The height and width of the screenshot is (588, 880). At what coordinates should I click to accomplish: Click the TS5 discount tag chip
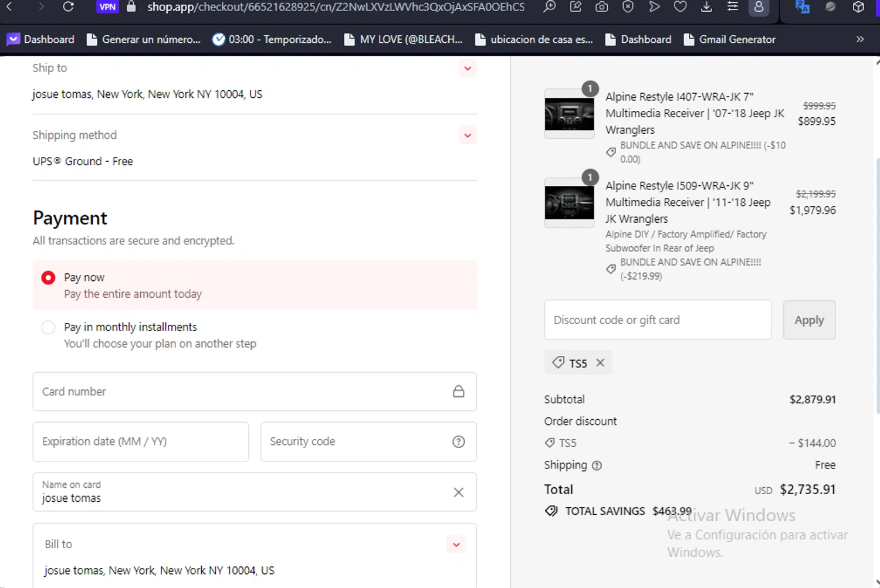[x=578, y=363]
